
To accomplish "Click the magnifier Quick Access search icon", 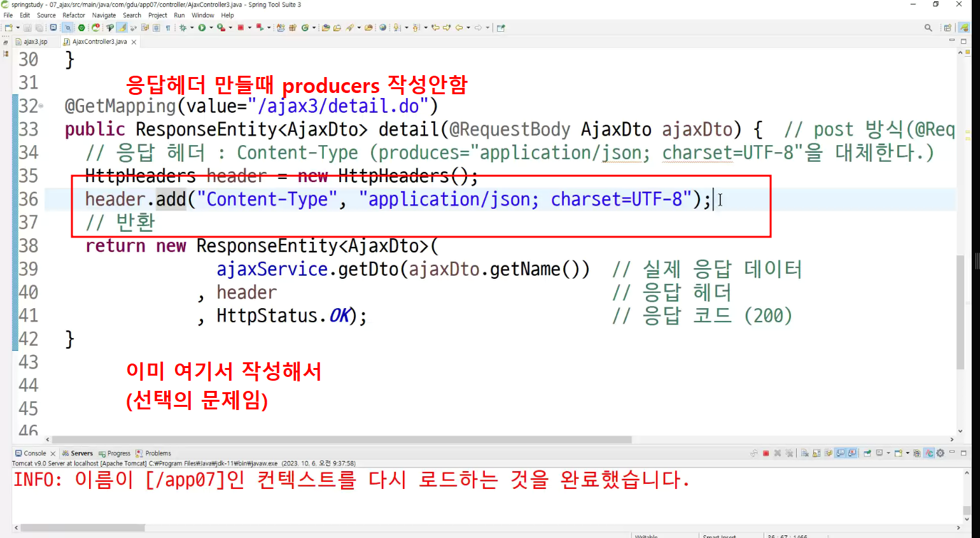I will 928,28.
